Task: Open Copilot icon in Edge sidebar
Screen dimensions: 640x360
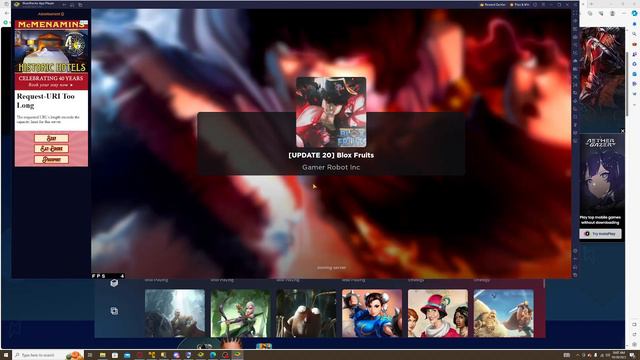Action: (x=634, y=13)
